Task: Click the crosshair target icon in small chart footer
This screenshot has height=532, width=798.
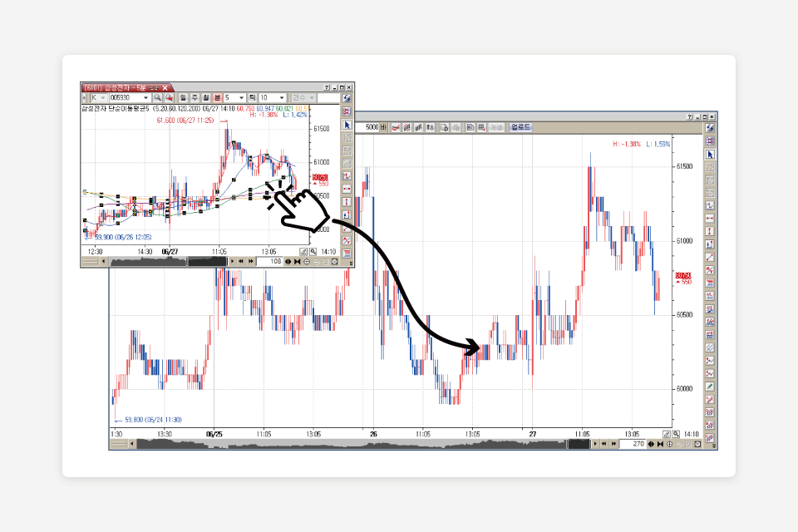Action: tap(307, 261)
